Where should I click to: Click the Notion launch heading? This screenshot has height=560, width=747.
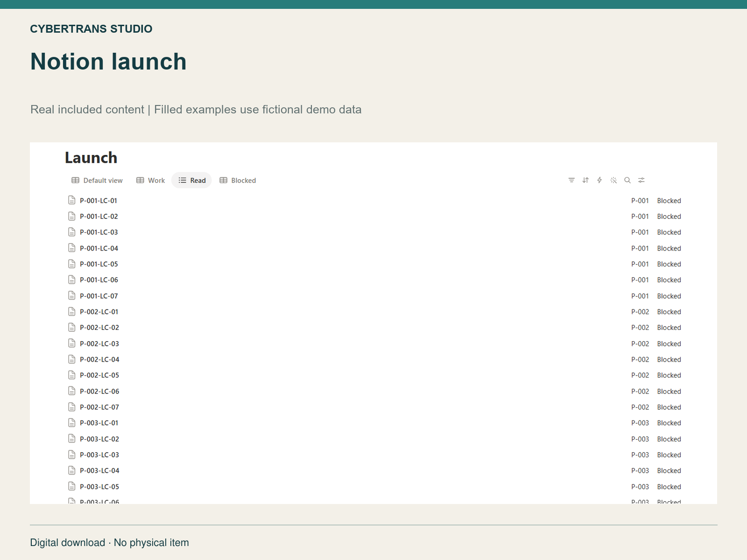pyautogui.click(x=108, y=62)
